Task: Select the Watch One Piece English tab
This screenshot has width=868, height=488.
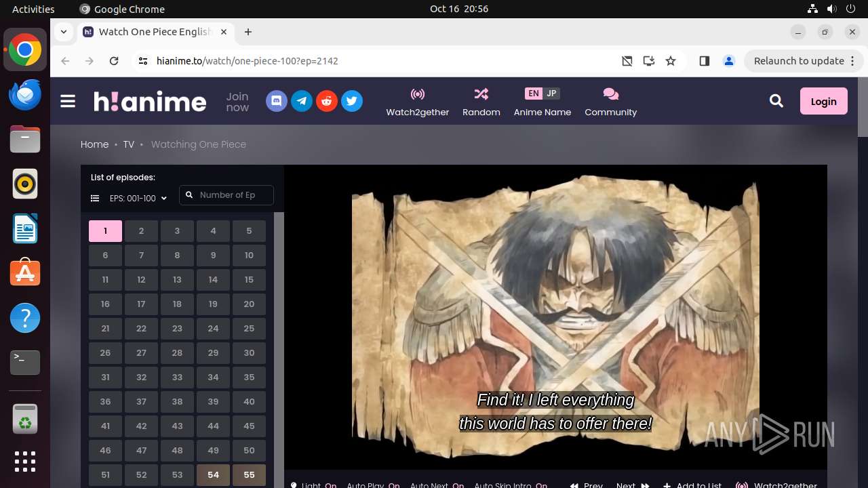Action: (x=156, y=32)
